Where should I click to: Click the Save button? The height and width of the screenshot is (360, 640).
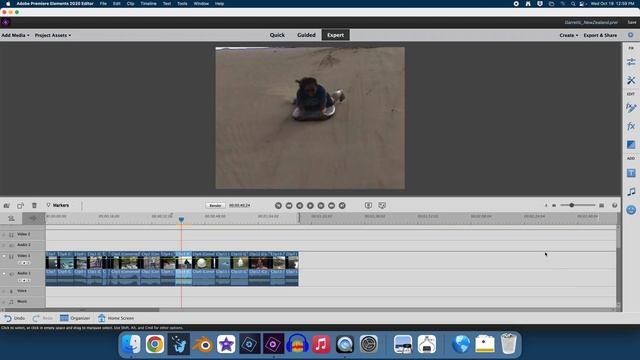632,22
